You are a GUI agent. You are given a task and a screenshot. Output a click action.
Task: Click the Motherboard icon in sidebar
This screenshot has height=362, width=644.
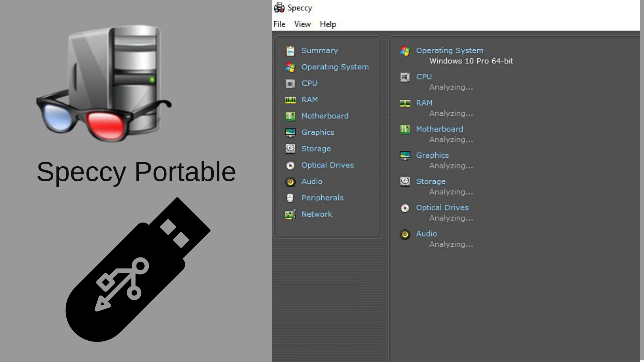290,116
